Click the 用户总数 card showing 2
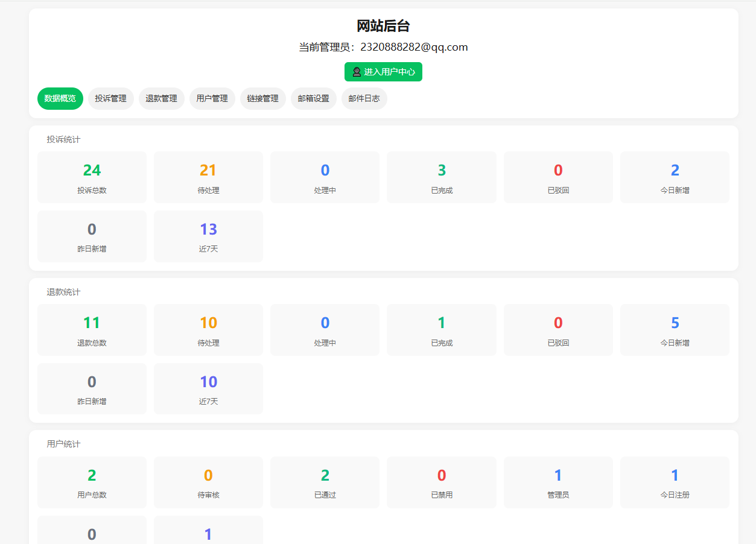This screenshot has height=544, width=756. [x=92, y=482]
